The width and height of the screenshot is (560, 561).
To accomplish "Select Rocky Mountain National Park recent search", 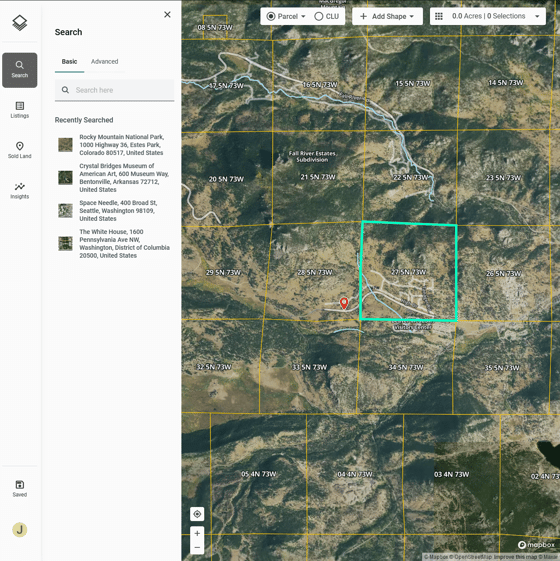I will 115,145.
